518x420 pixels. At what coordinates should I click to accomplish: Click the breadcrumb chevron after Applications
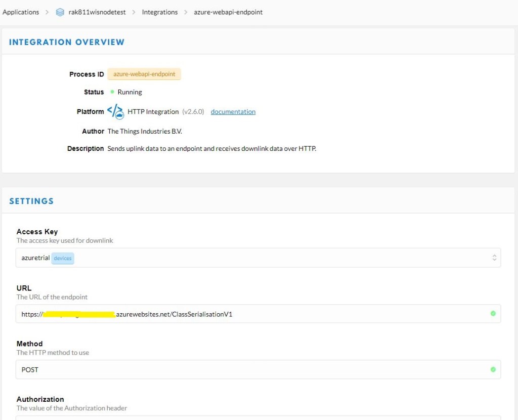47,12
